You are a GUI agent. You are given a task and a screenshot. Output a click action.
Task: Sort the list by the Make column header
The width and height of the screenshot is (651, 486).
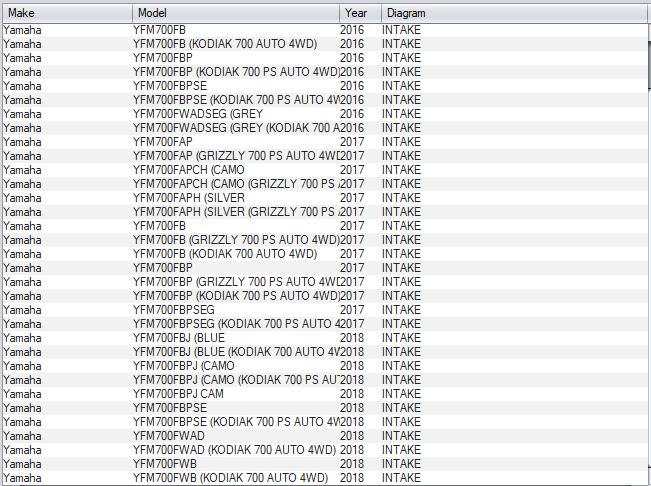(x=67, y=13)
